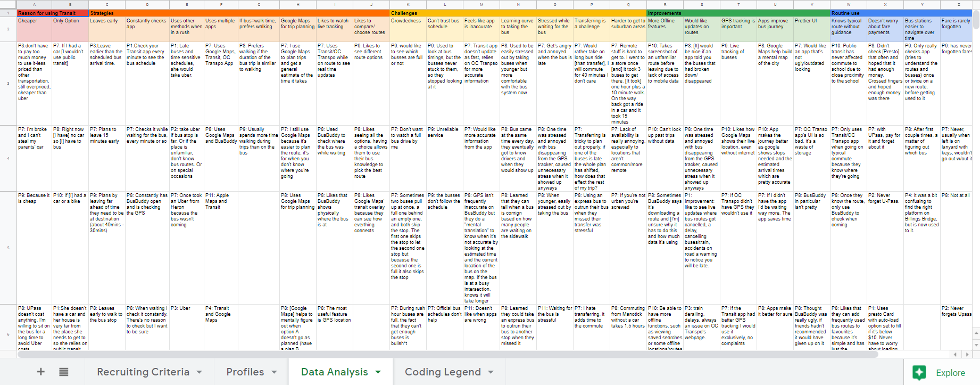Image resolution: width=980 pixels, height=385 pixels.
Task: Open Data Analysis tab dropdown arrow
Action: [x=378, y=372]
